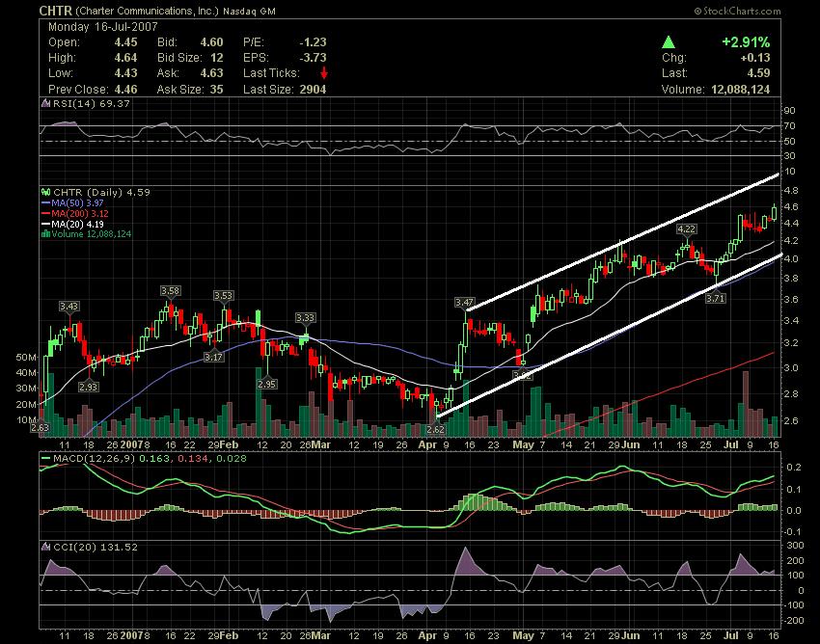Click the date Monday 16-Jul-2007
Viewport: 820px width, 644px height.
[x=102, y=27]
